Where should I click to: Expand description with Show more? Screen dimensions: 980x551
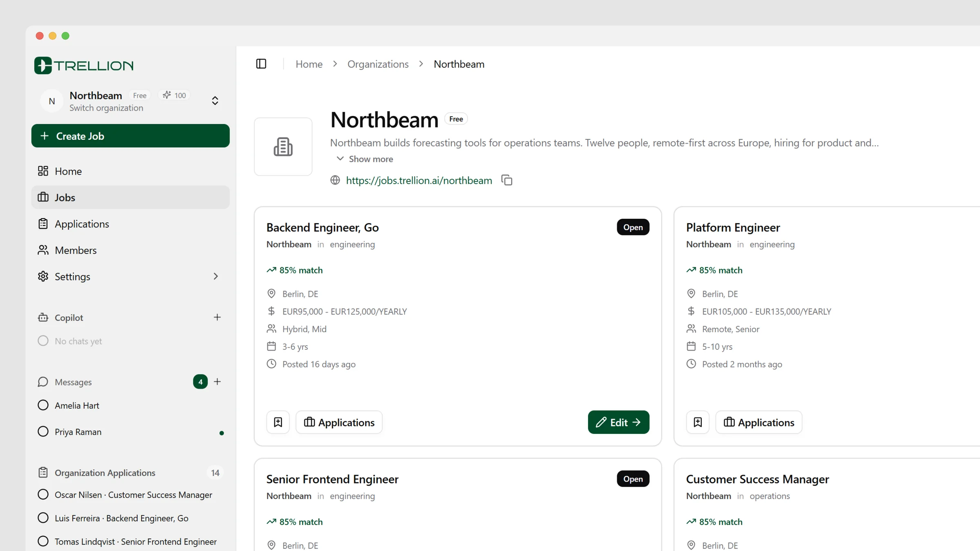[364, 159]
